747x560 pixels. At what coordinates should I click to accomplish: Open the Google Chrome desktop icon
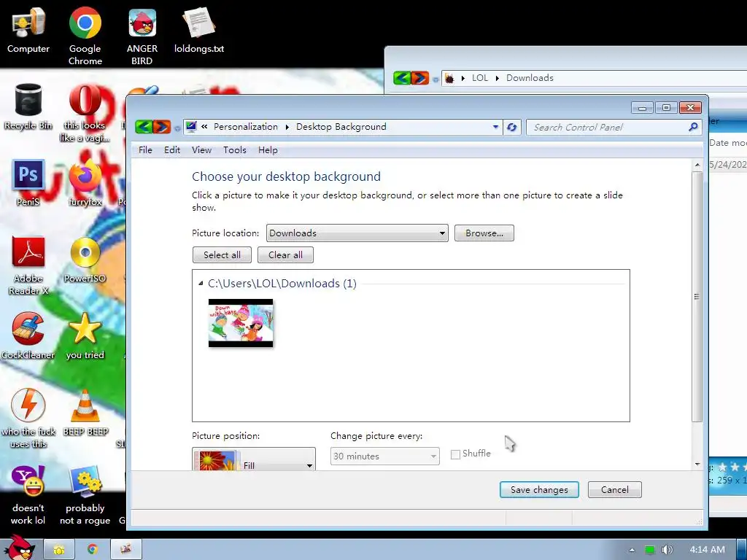point(85,36)
